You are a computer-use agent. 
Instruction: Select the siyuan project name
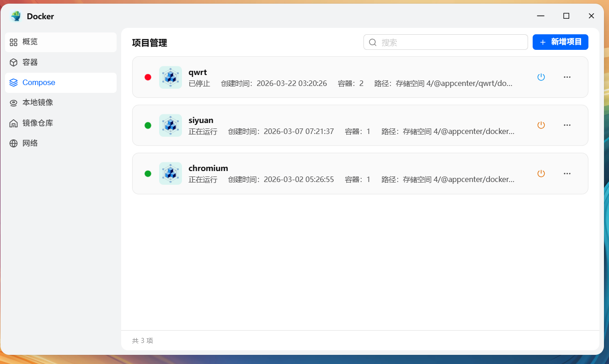[201, 120]
